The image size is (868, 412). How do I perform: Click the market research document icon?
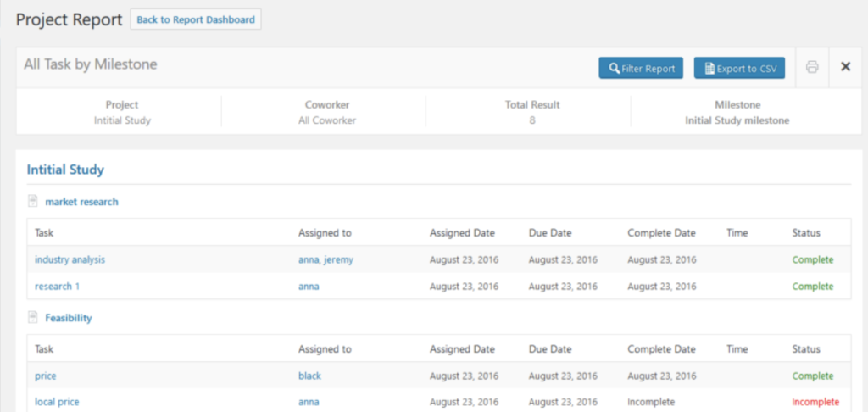coord(33,202)
